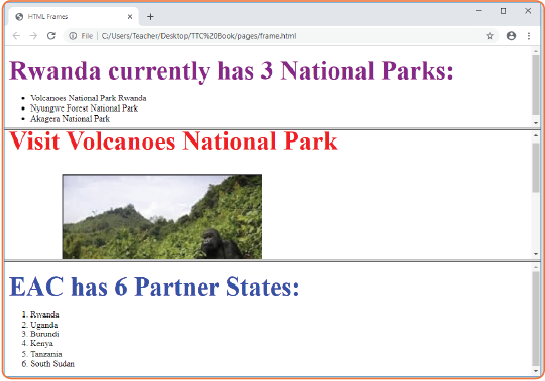Screen dimensions: 545x381
Task: Click the bottom frame's scroll down arrow
Action: tap(536, 371)
